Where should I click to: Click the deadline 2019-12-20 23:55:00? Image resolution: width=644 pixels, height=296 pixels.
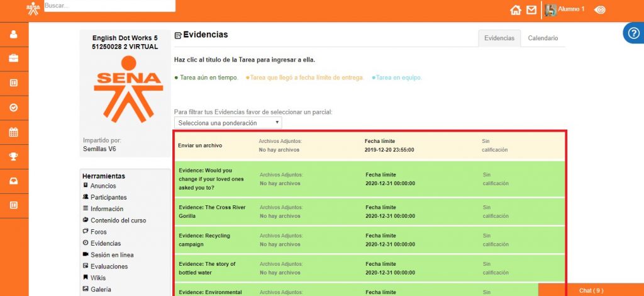click(x=389, y=150)
